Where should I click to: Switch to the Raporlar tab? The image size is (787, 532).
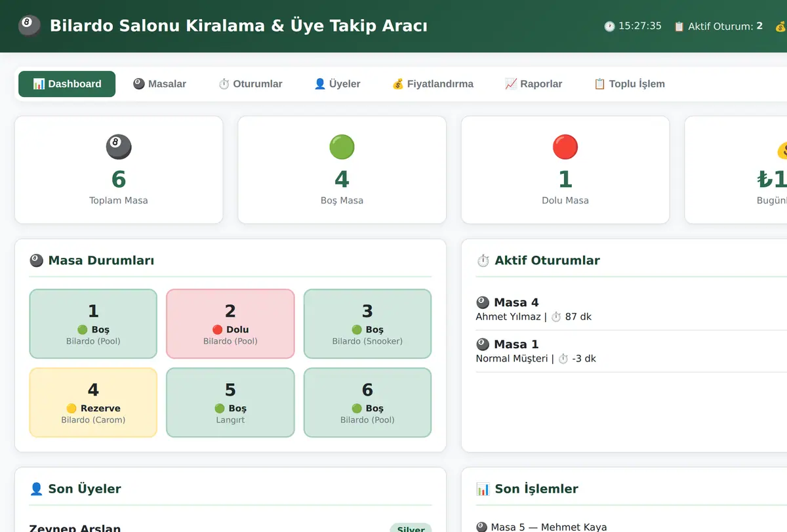click(x=533, y=84)
